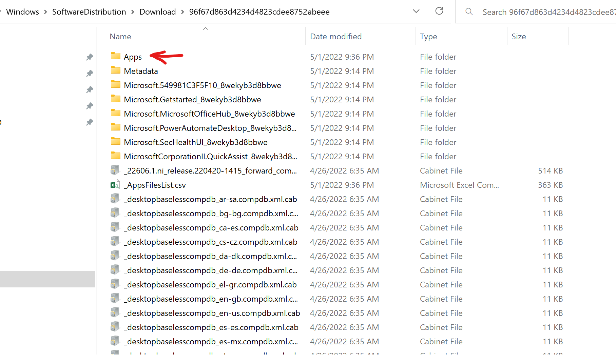Sort files by the Name column

[x=120, y=37]
